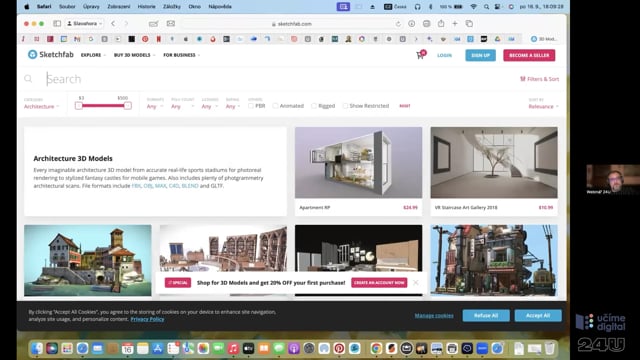The width and height of the screenshot is (640, 360).
Task: Click the Sign Up button
Action: coord(480,55)
